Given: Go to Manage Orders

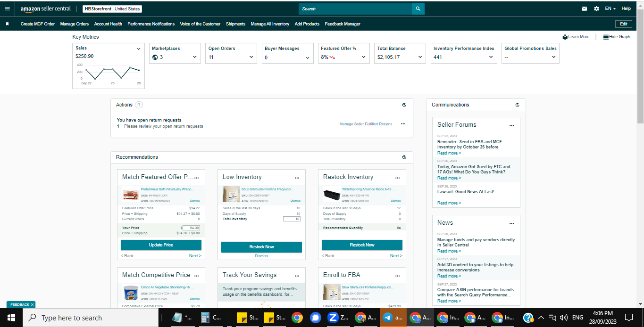Looking at the screenshot, I should (x=75, y=24).
